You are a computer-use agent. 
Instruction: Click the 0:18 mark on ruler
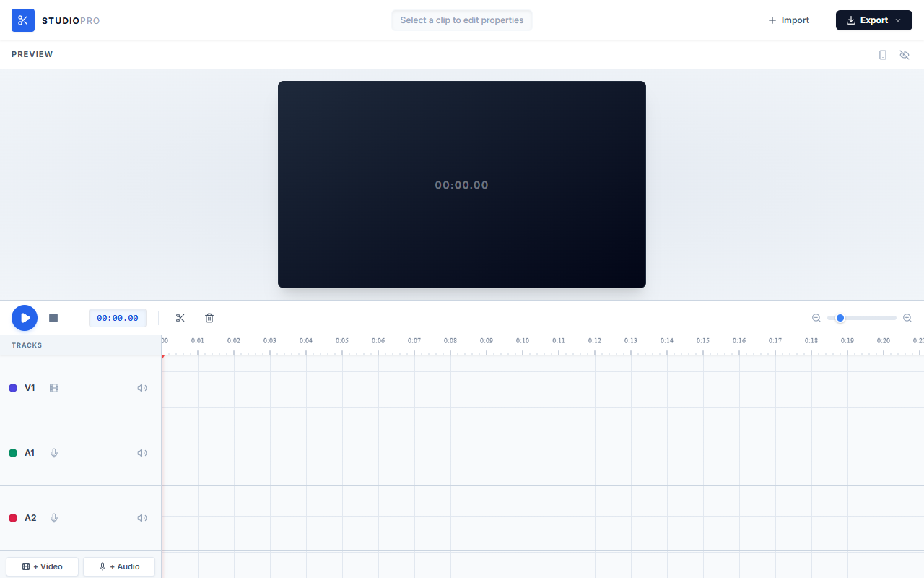coord(811,341)
